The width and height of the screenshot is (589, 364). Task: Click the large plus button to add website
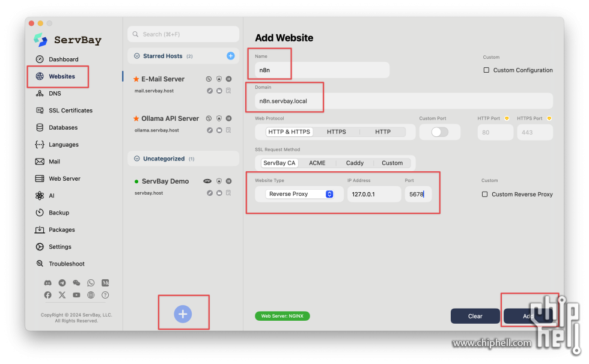(183, 314)
